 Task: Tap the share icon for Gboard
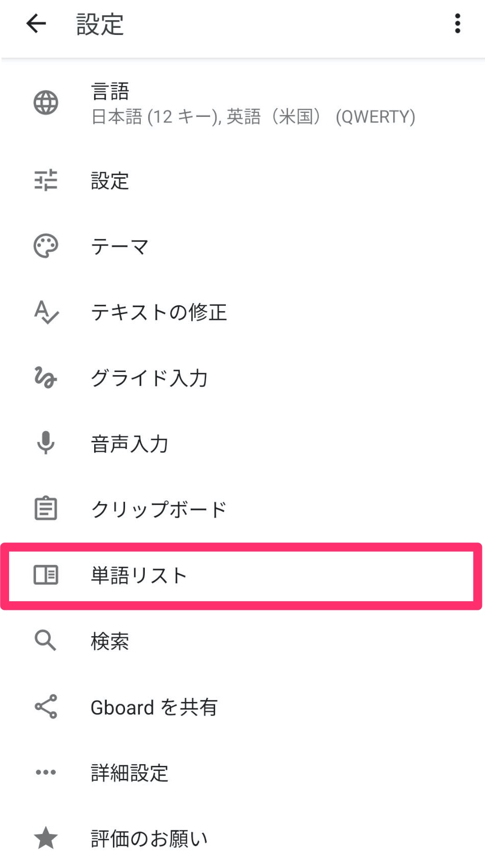coord(46,707)
